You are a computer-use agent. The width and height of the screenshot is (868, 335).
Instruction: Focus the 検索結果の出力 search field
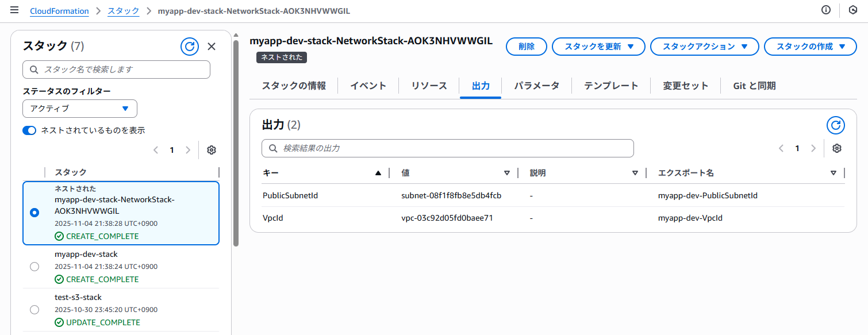point(447,148)
